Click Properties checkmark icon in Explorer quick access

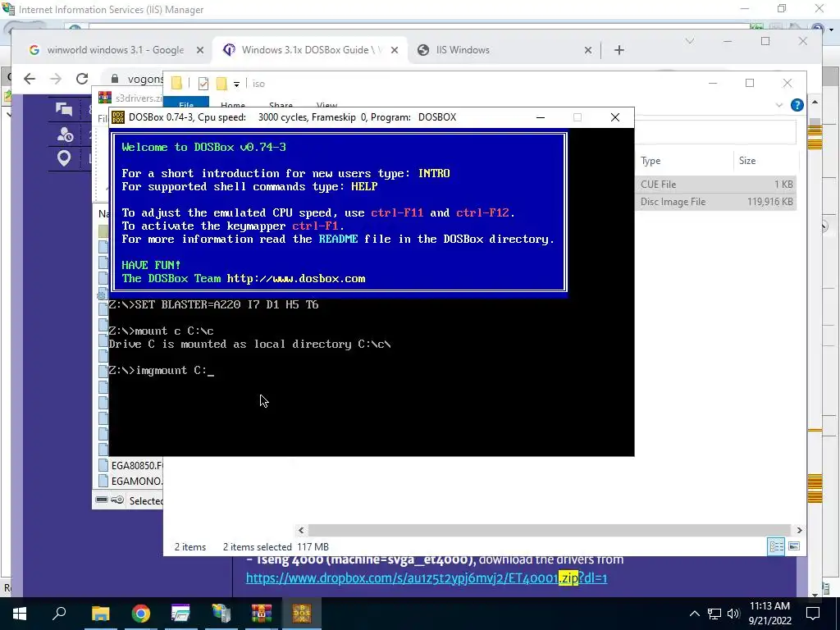tap(203, 84)
